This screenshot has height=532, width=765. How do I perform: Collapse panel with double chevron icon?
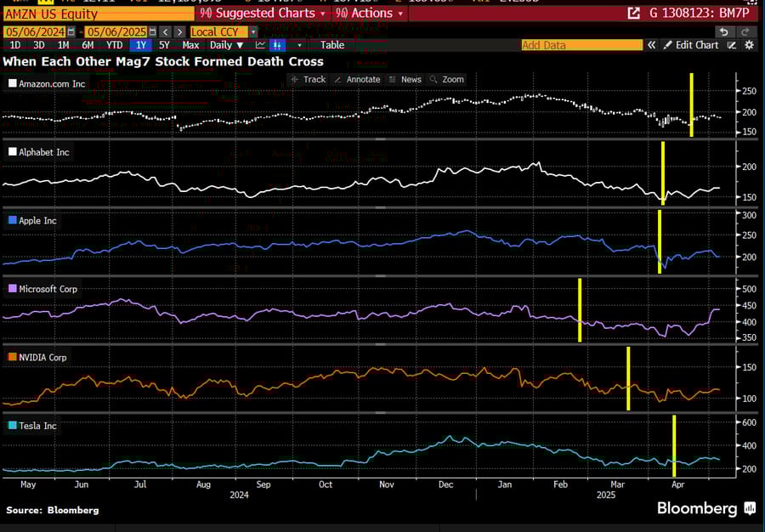click(652, 45)
